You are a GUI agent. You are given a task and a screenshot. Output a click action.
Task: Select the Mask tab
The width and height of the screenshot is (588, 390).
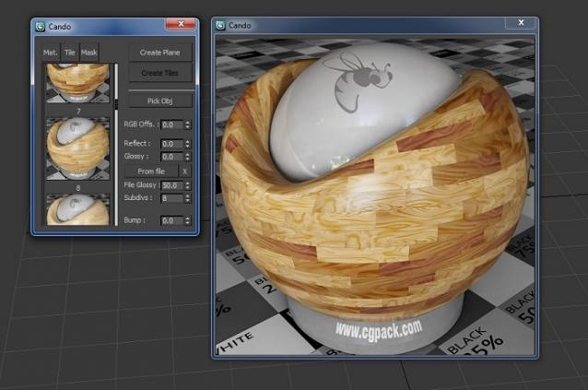click(88, 53)
